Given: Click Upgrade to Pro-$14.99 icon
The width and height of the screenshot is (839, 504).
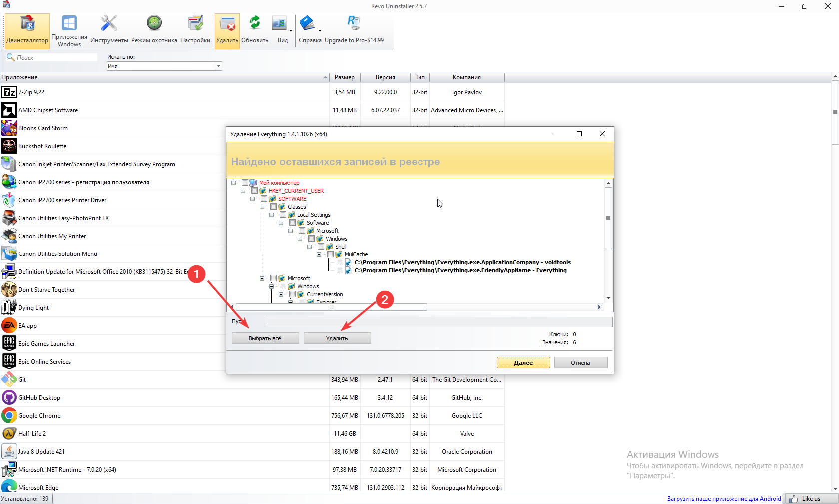Looking at the screenshot, I should (354, 23).
